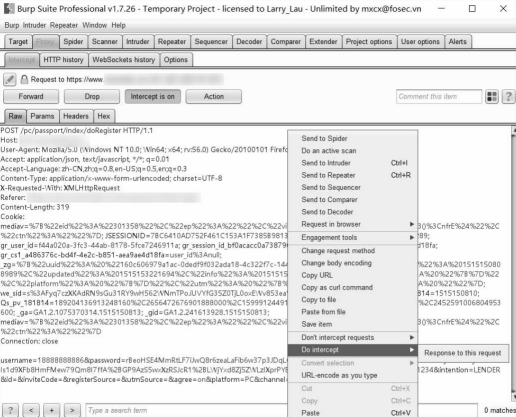This screenshot has width=516, height=417.
Task: Click the grid highlight color icon
Action: pos(492,97)
